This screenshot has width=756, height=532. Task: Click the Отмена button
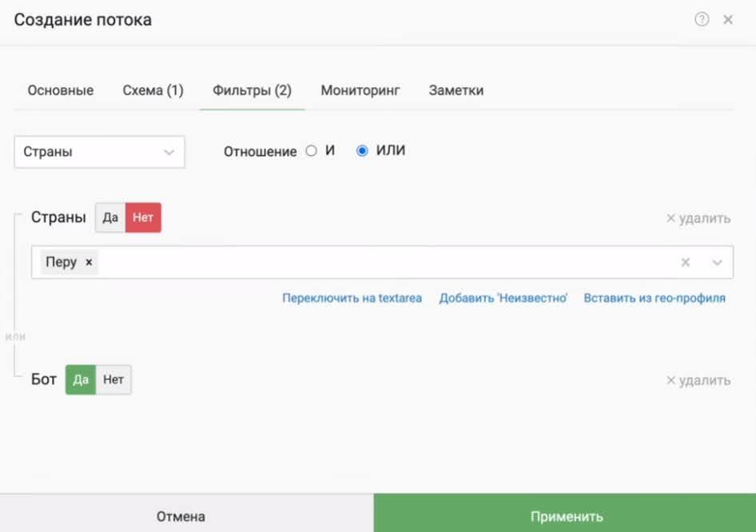181,515
